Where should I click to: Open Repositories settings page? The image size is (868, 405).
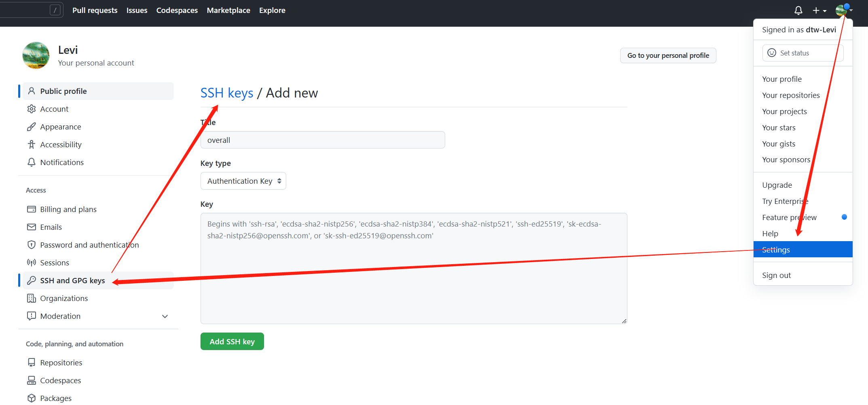pyautogui.click(x=98, y=363)
